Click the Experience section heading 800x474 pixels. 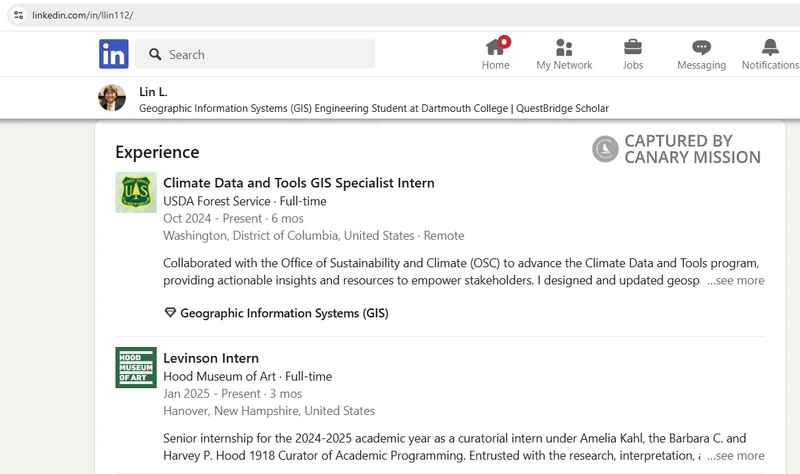click(157, 152)
